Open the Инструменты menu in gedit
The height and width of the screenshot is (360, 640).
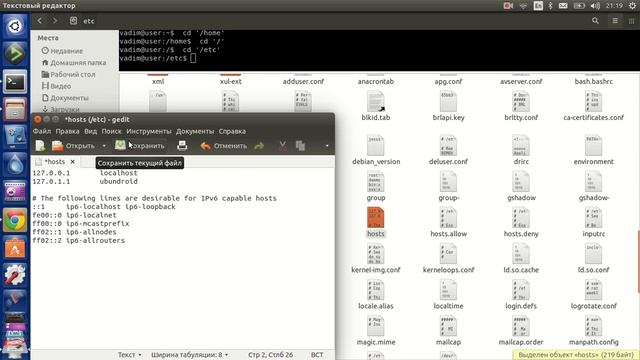tap(149, 131)
